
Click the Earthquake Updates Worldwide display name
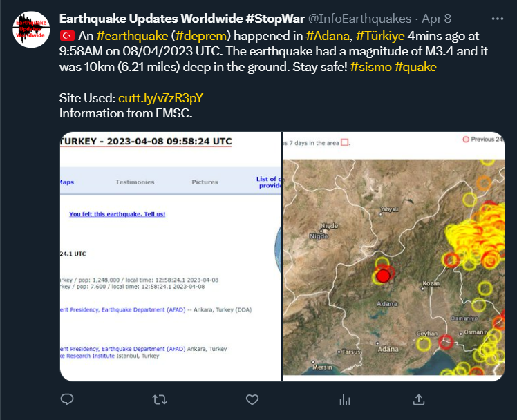[182, 19]
